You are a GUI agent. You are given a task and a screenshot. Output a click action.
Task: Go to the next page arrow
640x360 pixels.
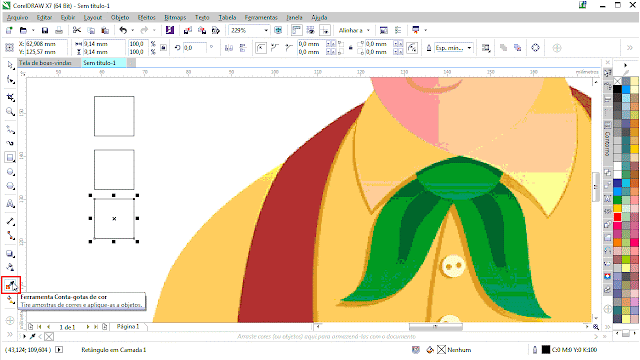click(x=88, y=327)
